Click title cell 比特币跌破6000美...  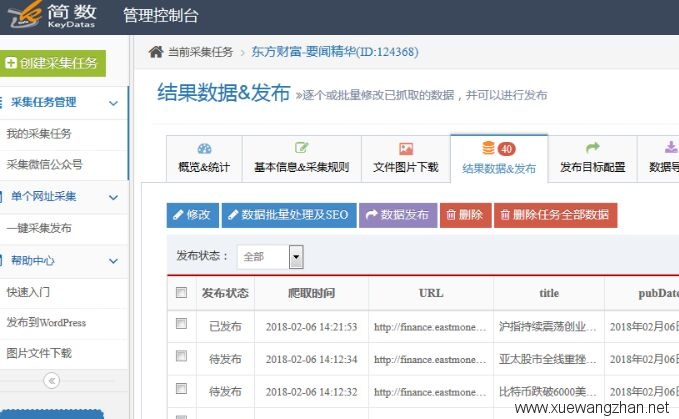point(548,392)
